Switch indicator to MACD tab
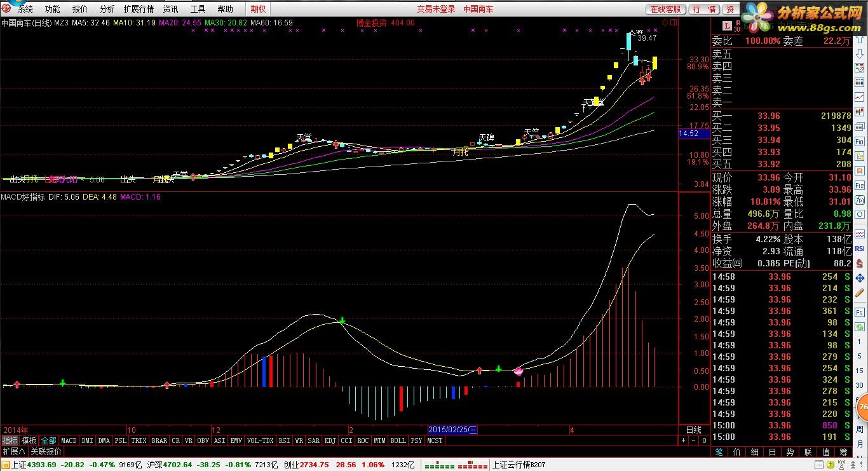This screenshot has width=868, height=471. (69, 440)
